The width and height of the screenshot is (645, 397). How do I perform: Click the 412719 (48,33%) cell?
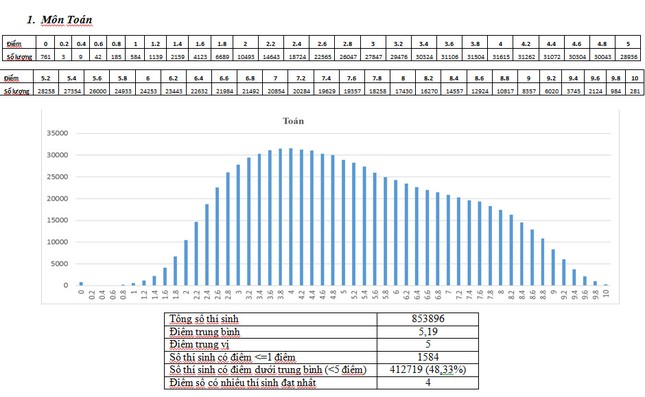click(x=428, y=370)
